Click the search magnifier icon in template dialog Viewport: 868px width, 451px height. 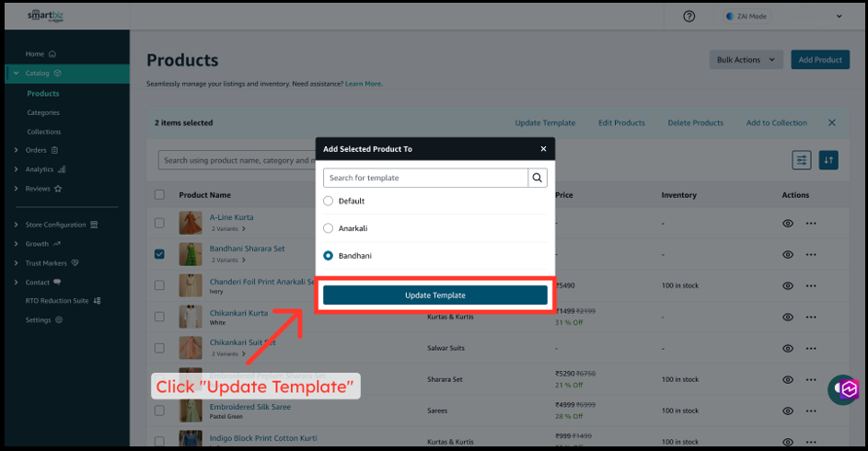coord(538,178)
